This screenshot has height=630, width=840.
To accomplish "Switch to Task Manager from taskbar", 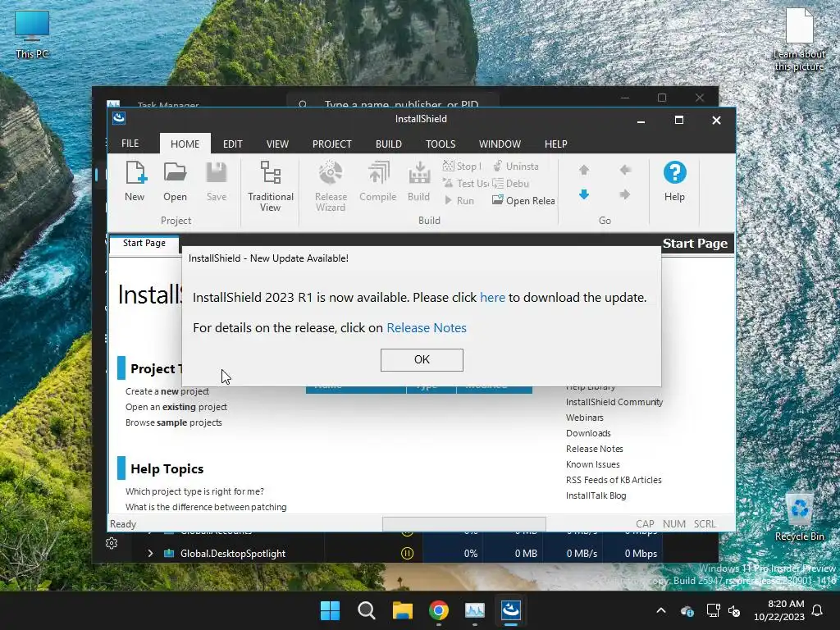I will pos(475,610).
